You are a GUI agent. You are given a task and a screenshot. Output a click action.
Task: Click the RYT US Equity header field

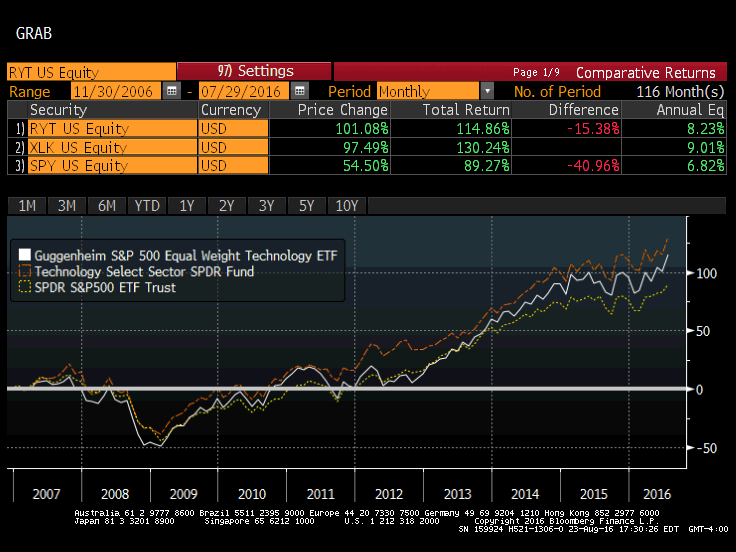click(x=92, y=72)
